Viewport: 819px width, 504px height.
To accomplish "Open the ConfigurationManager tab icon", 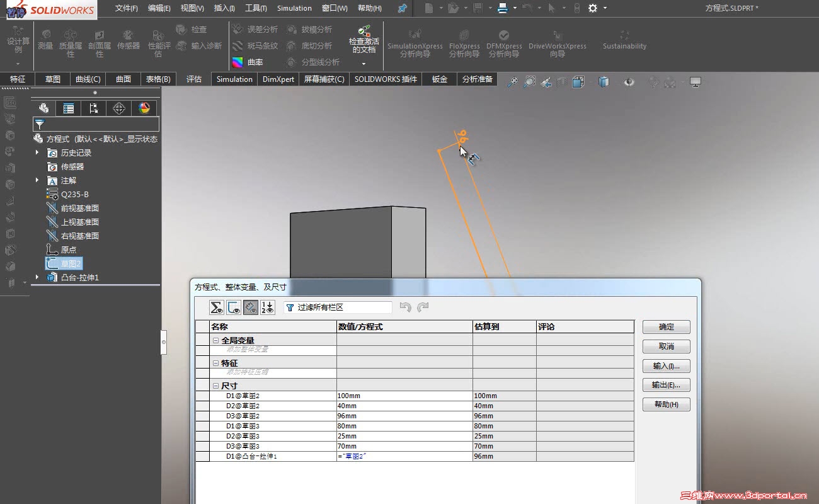I will pyautogui.click(x=94, y=108).
